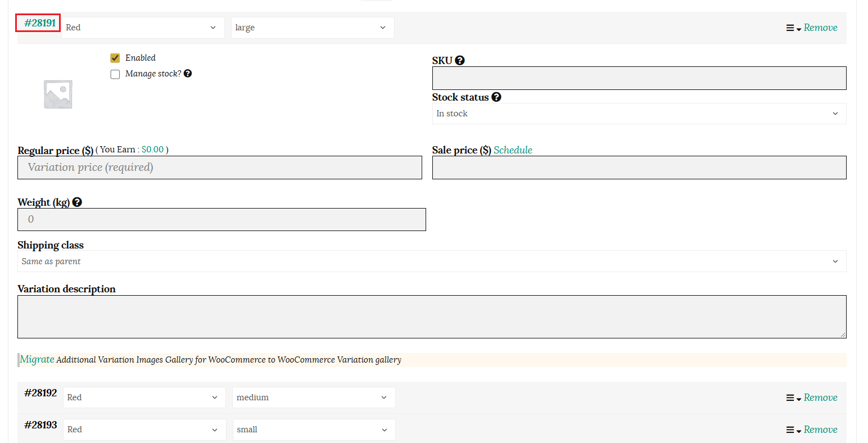Click the Migrate gallery link
Screen dimensions: 868x443
37,359
